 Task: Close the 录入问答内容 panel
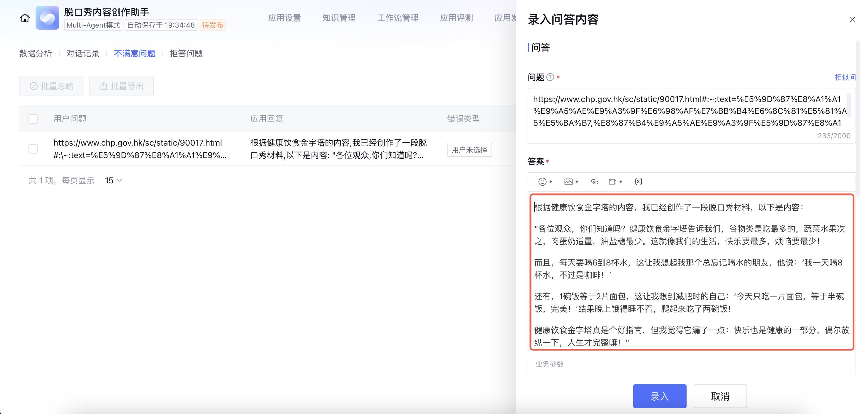click(x=852, y=19)
